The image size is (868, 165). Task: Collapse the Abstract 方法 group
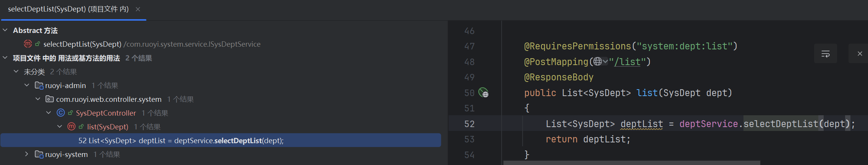[5, 30]
